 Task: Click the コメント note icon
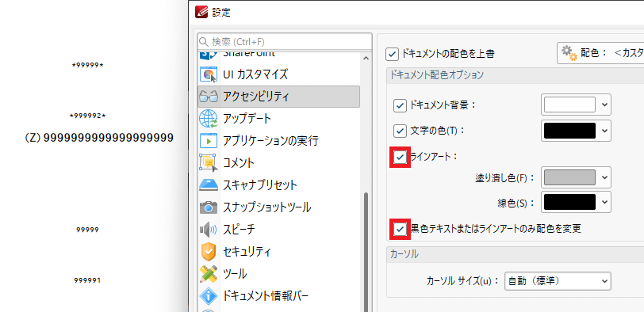coord(209,163)
